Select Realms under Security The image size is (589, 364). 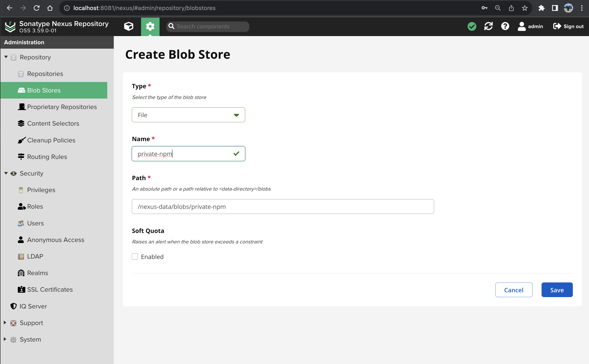pyautogui.click(x=37, y=273)
